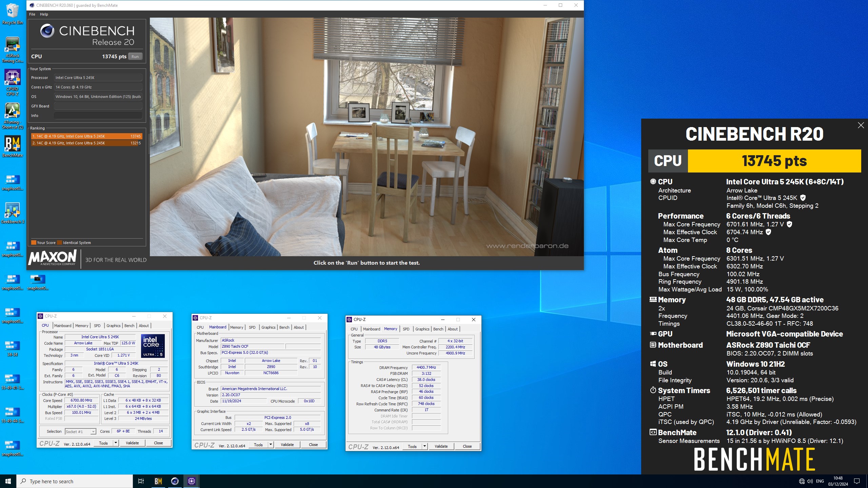Viewport: 868px width, 488px height.
Task: Switch to Memory tab in left CPU-Z window
Action: pos(82,326)
